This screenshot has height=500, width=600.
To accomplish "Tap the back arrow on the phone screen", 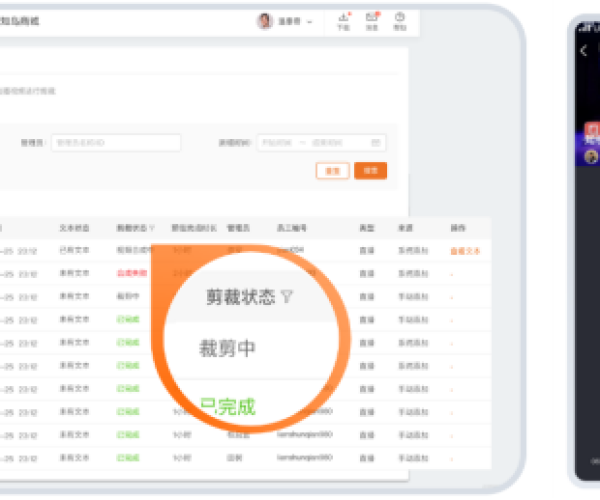I will click(x=584, y=50).
